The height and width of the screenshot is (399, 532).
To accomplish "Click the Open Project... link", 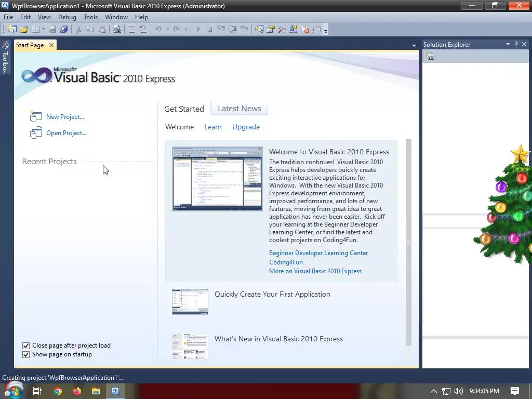I will click(x=66, y=133).
